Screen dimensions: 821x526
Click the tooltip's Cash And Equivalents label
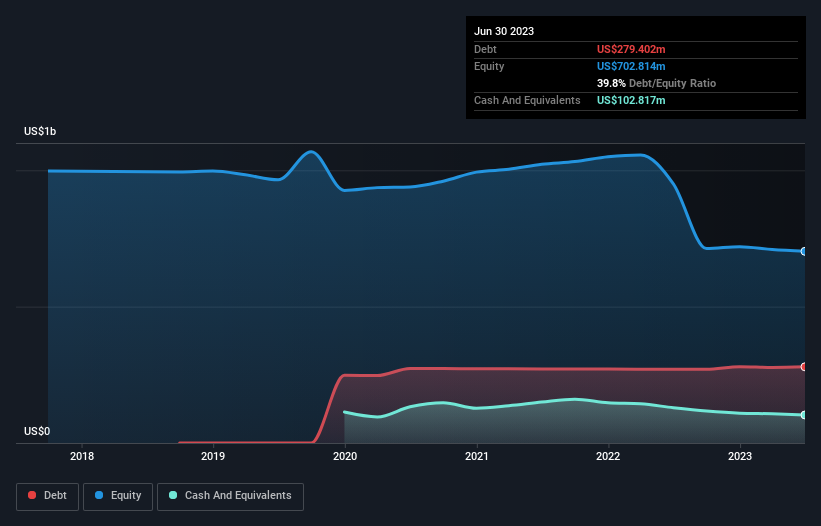pos(527,100)
